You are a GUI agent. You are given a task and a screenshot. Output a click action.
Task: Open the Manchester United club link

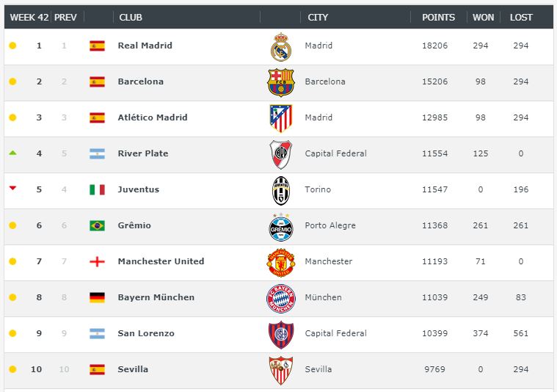click(x=161, y=261)
